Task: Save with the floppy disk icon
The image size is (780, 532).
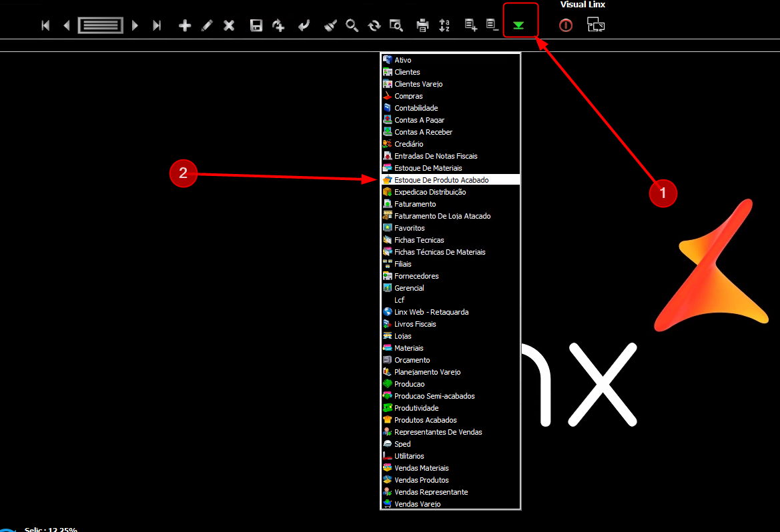Action: (256, 25)
